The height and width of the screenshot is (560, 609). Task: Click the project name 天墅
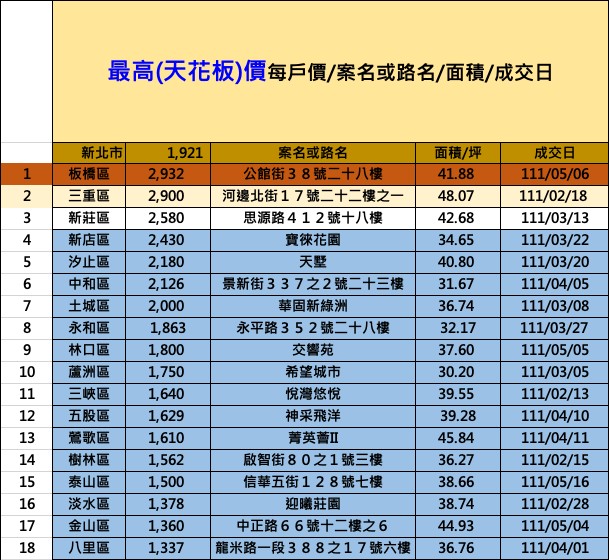(x=313, y=262)
